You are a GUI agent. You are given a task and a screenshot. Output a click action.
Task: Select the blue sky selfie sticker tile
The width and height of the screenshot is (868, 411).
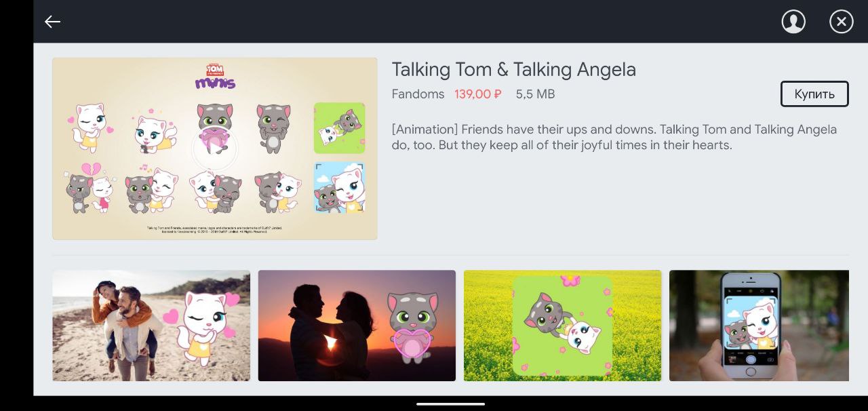pos(339,188)
